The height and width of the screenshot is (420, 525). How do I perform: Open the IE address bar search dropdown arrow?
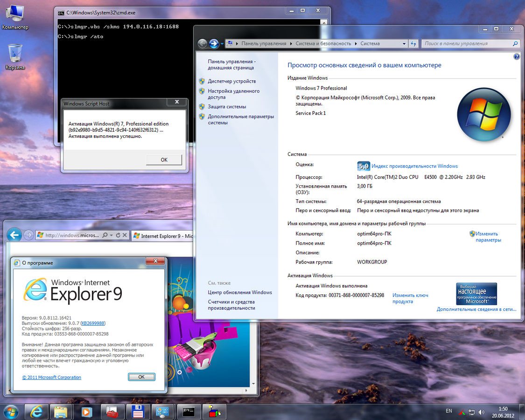point(111,236)
